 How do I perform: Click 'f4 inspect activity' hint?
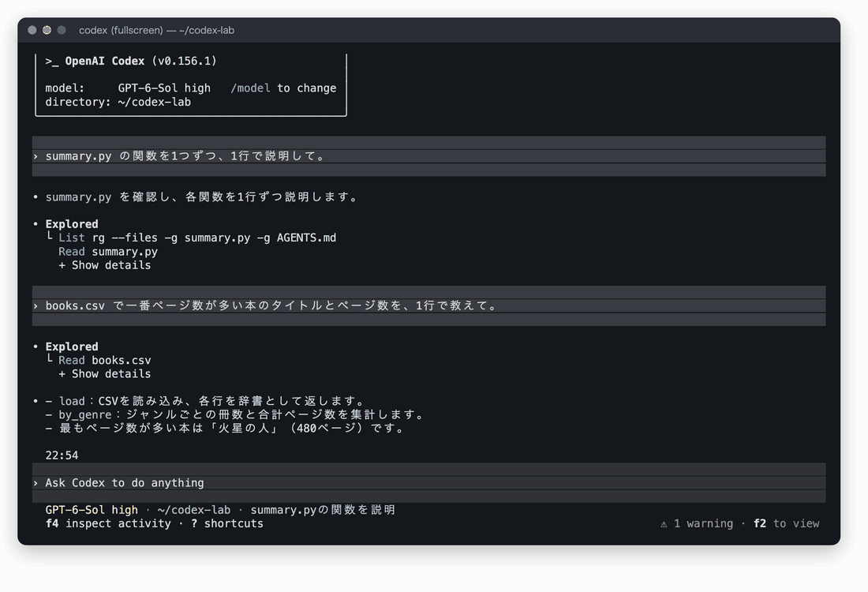(x=108, y=523)
